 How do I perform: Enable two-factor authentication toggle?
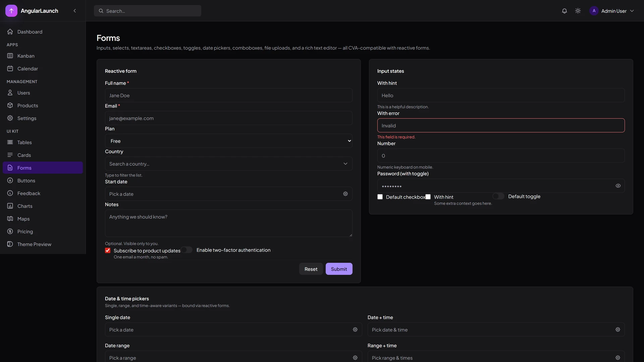[x=187, y=250]
